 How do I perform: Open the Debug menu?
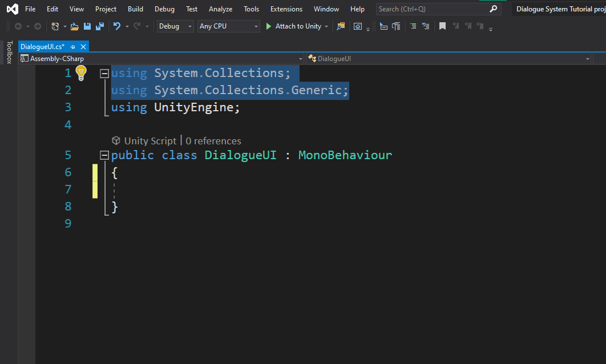point(164,9)
